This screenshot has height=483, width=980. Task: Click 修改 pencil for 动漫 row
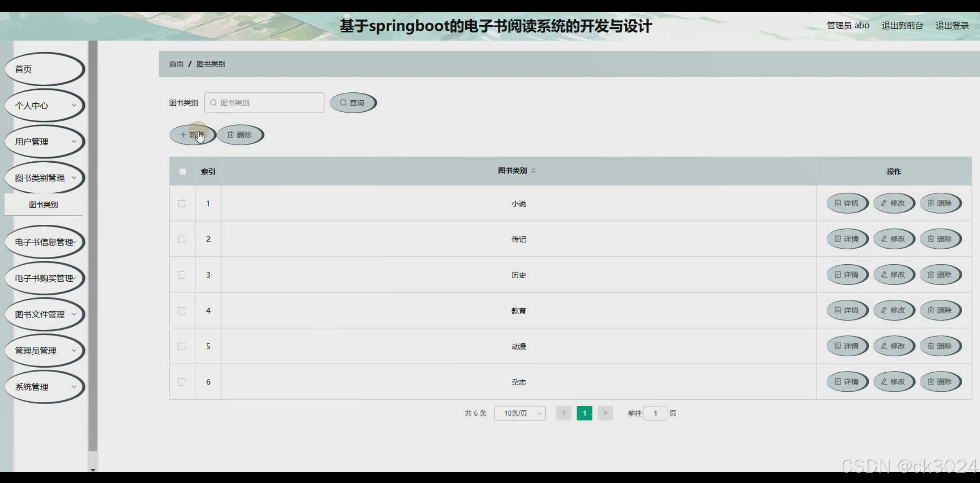tap(894, 346)
